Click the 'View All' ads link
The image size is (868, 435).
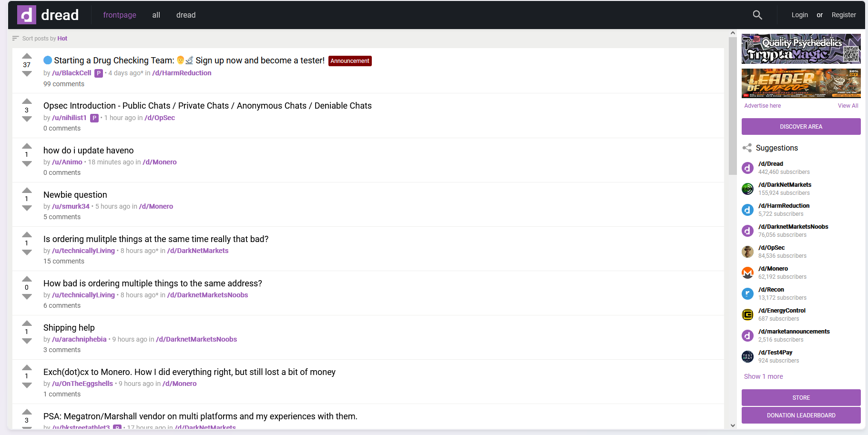pos(848,106)
